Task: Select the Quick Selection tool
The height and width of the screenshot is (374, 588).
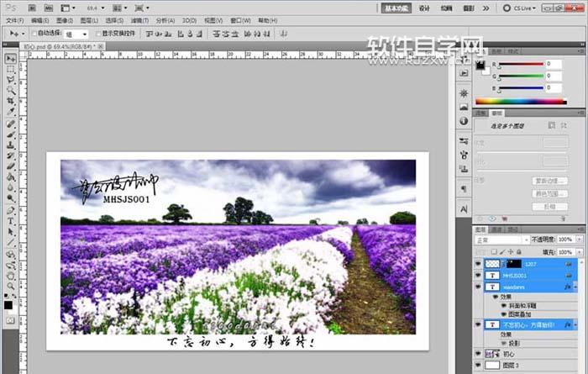Action: [x=10, y=90]
